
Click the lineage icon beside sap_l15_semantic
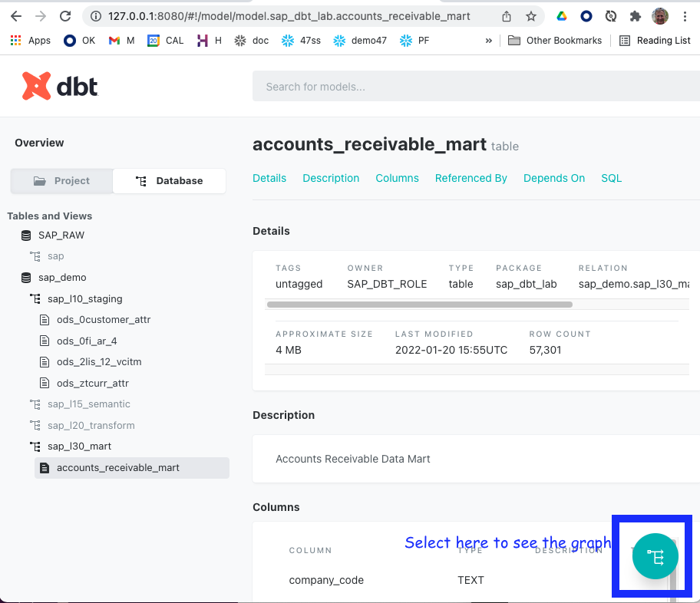(35, 404)
